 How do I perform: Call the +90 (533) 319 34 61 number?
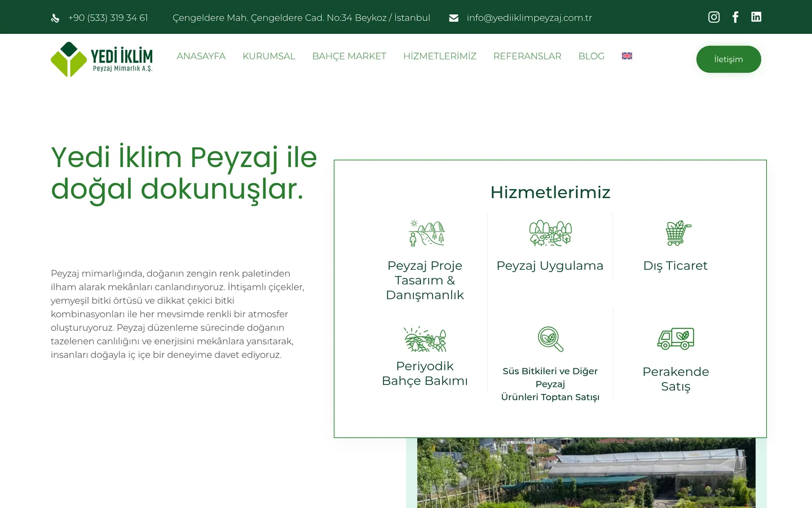[x=108, y=18]
